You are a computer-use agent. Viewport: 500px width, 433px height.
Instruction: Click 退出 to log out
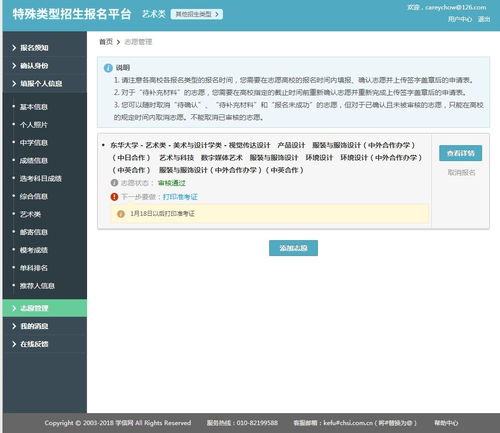(x=484, y=19)
